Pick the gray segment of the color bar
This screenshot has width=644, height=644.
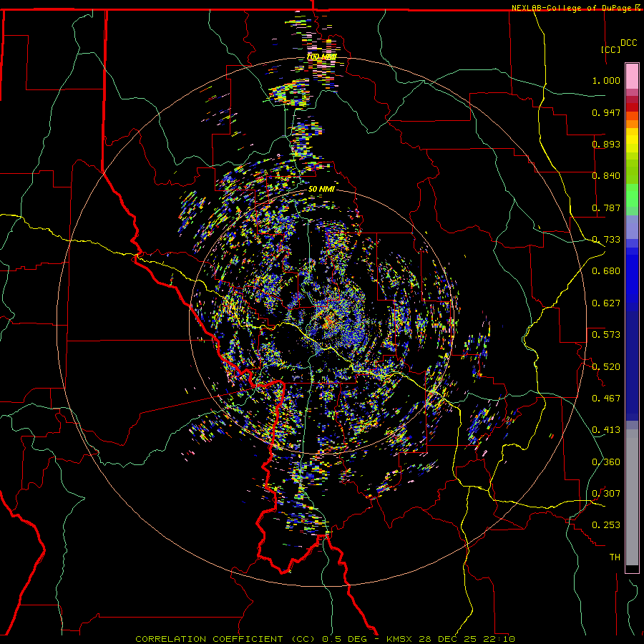point(632,497)
